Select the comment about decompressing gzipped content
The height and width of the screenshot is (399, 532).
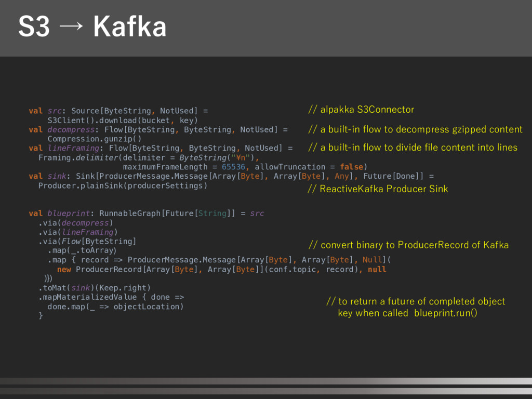(x=415, y=129)
